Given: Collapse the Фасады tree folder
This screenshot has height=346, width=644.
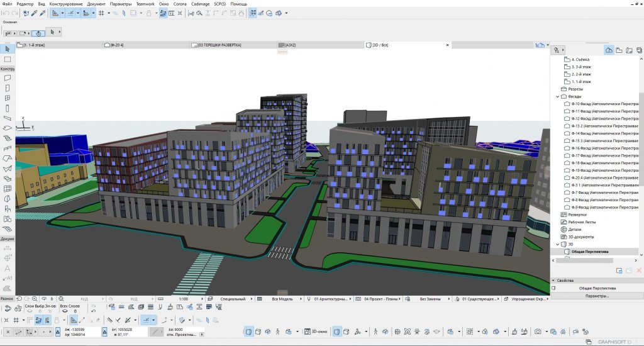Looking at the screenshot, I should click(x=557, y=96).
